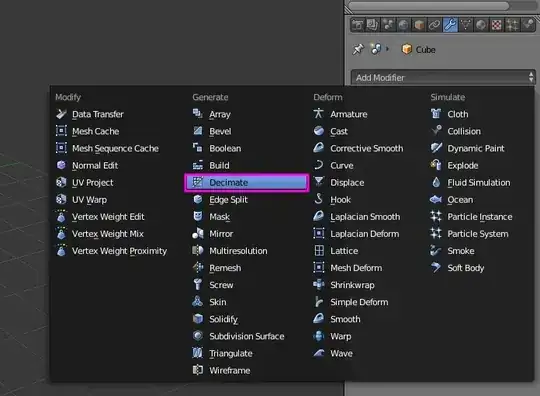Viewport: 540px width, 396px height.
Task: Add the Shrinkwrap modifier
Action: pyautogui.click(x=344, y=285)
